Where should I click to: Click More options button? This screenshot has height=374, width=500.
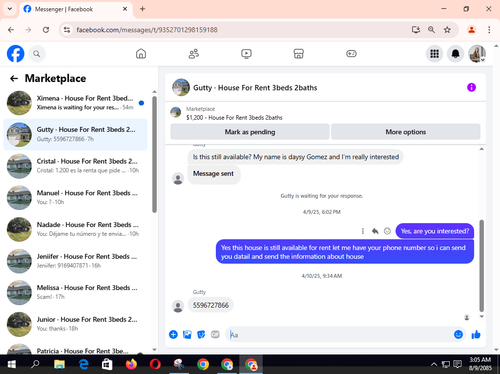[406, 132]
